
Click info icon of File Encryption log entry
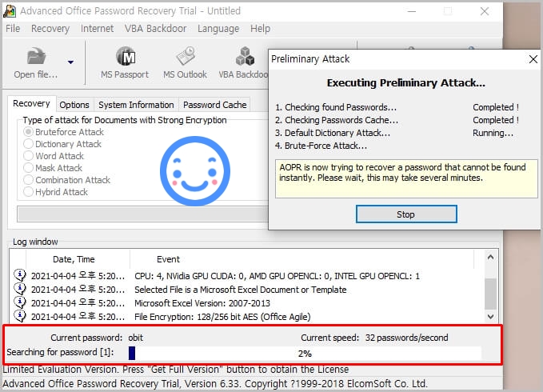[x=20, y=316]
